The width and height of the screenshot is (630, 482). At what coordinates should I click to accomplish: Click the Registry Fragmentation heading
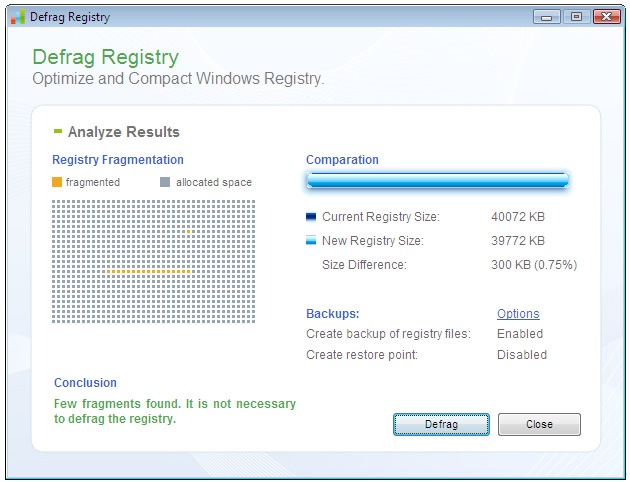[x=118, y=159]
